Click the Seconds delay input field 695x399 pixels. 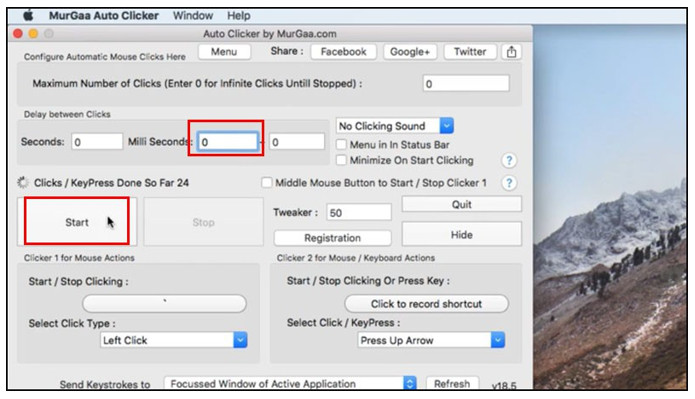tap(97, 142)
